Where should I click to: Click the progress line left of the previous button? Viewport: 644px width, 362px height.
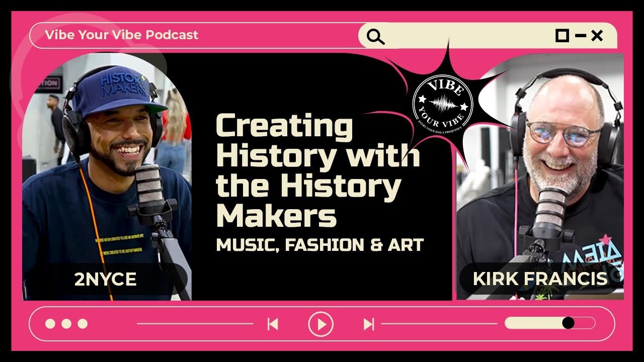(195, 324)
